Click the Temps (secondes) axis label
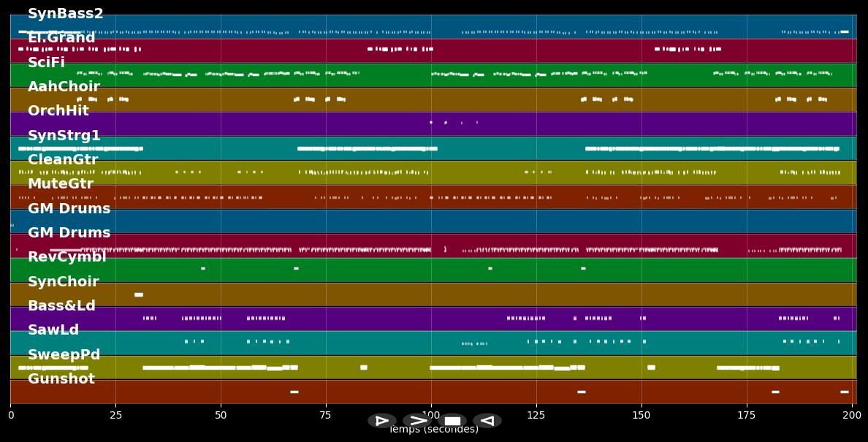This screenshot has width=868, height=442. click(434, 430)
